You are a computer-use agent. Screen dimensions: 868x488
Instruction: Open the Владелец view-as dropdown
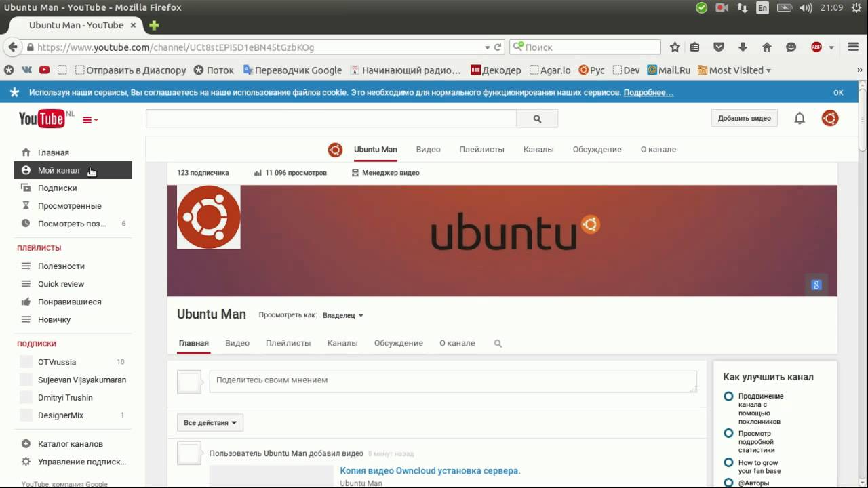point(343,315)
